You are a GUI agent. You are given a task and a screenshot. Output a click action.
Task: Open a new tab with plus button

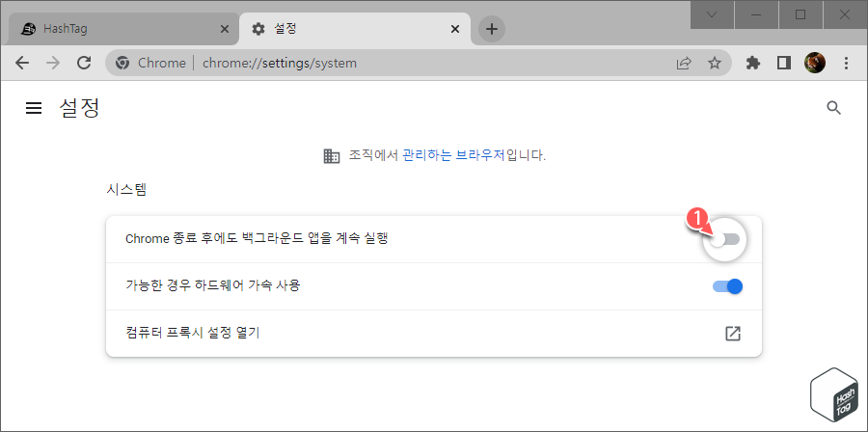click(492, 29)
